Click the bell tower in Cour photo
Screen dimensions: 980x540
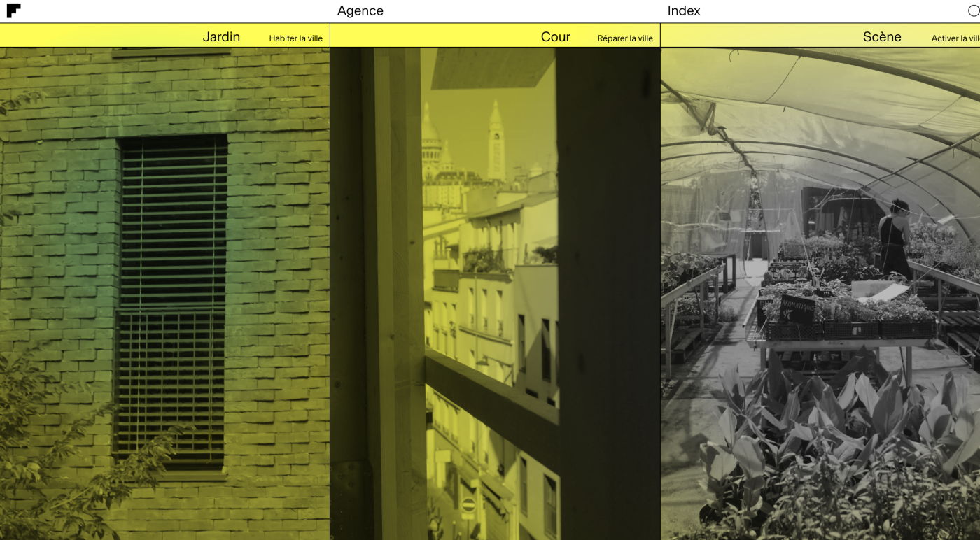tap(496, 143)
